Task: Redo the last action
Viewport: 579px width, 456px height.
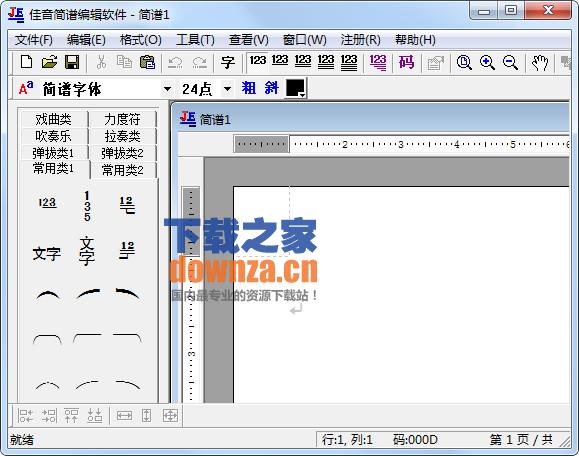Action: [x=199, y=62]
